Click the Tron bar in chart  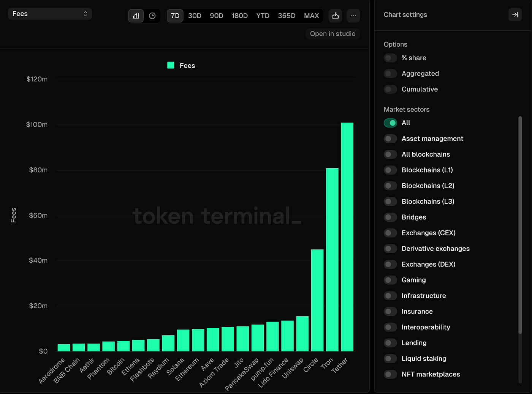[332, 260]
